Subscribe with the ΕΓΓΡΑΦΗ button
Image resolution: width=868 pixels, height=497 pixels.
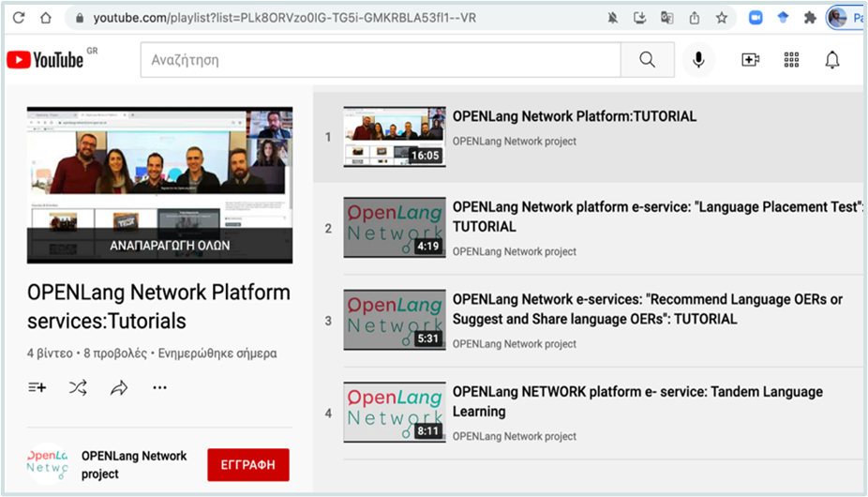coord(248,464)
